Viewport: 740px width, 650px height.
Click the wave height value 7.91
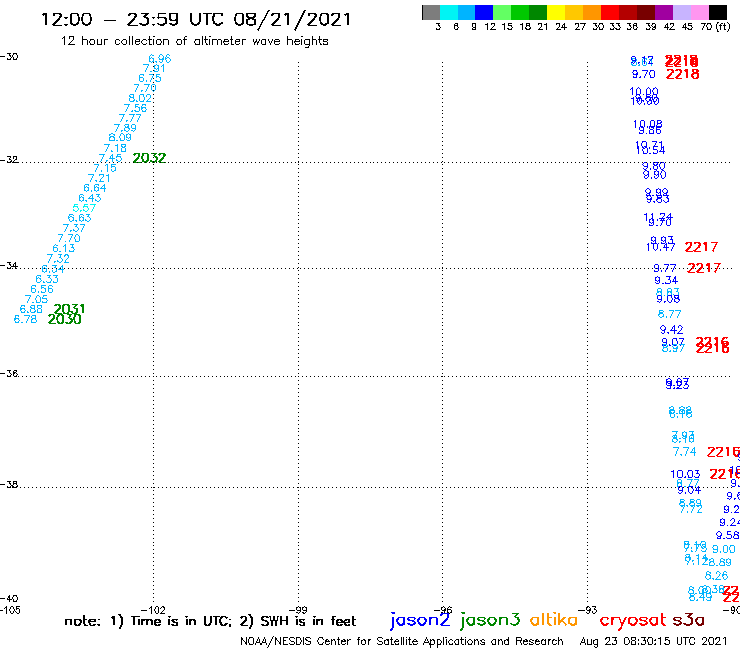[154, 68]
